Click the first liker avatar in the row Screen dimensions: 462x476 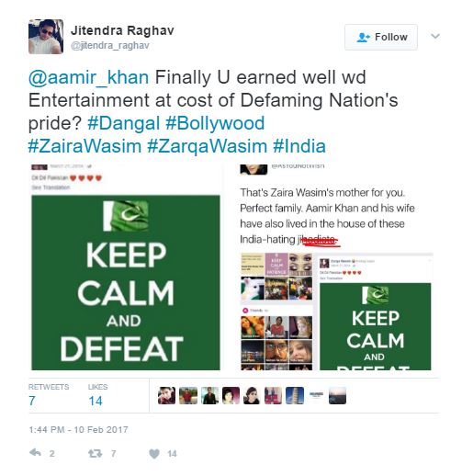tap(166, 395)
